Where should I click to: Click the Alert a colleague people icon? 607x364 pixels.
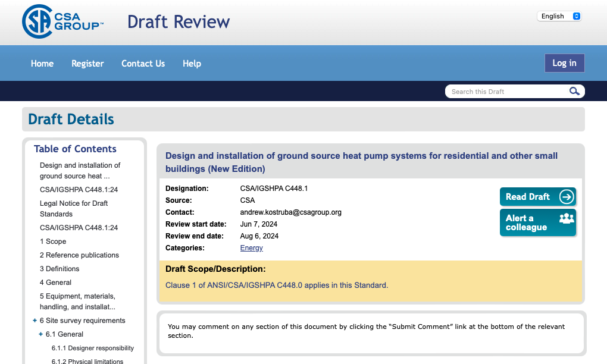tap(567, 218)
